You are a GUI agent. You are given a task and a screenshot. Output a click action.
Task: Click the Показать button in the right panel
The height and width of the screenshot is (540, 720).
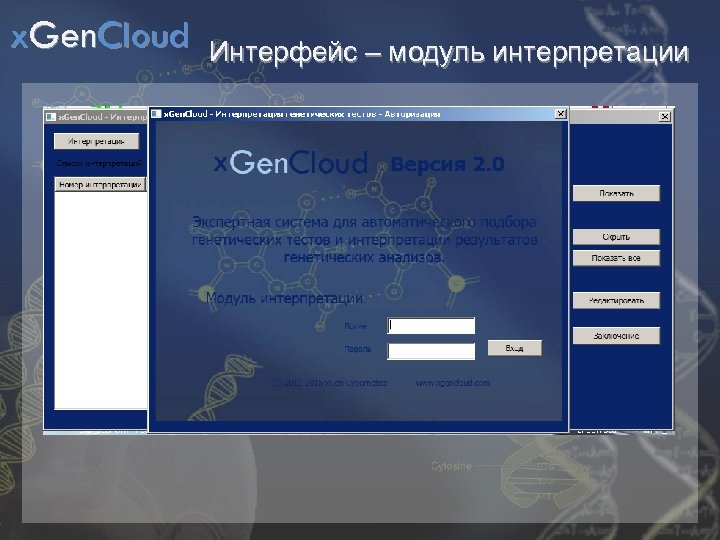(x=616, y=193)
